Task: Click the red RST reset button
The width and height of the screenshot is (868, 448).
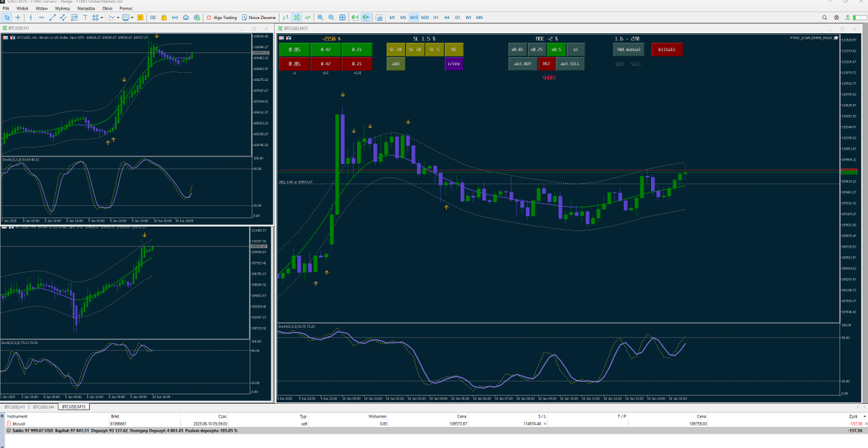Action: [546, 64]
